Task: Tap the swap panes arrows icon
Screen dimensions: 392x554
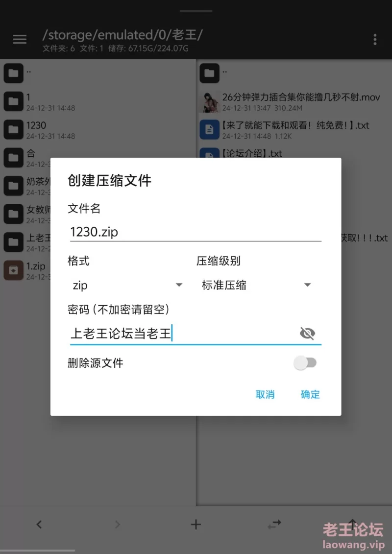Action: point(274,524)
